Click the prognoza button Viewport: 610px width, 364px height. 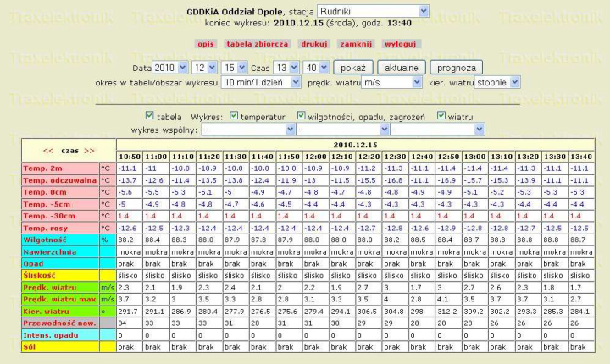tap(457, 68)
